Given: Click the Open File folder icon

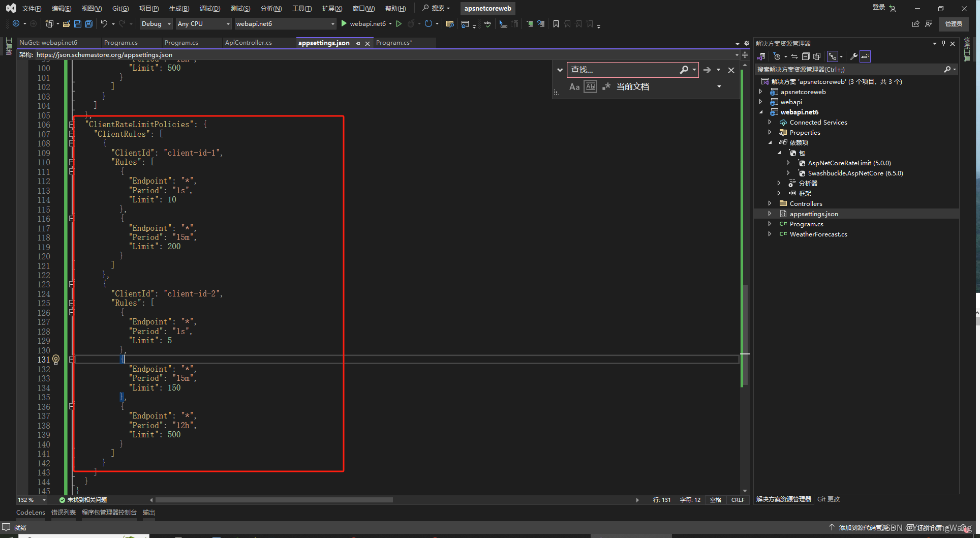Looking at the screenshot, I should point(67,23).
